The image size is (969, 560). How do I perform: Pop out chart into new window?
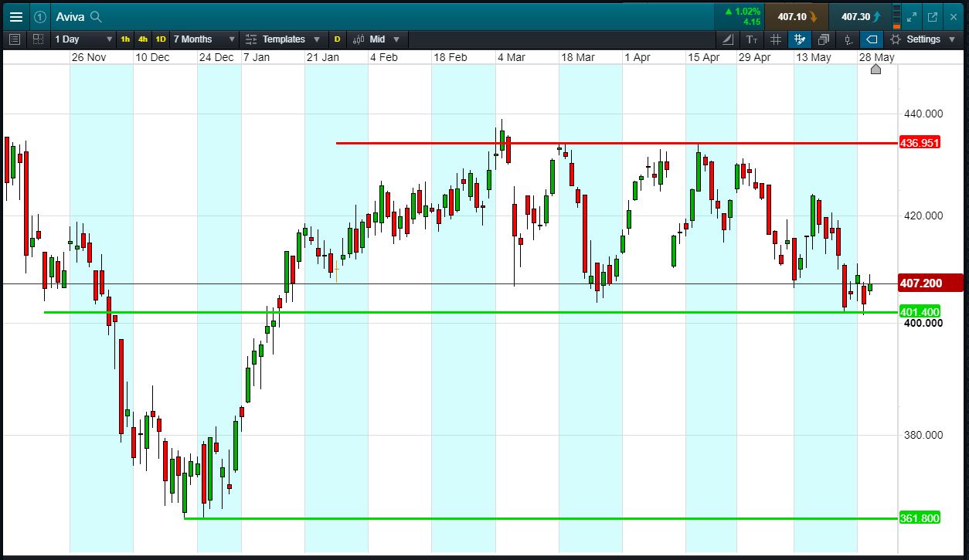pyautogui.click(x=933, y=16)
